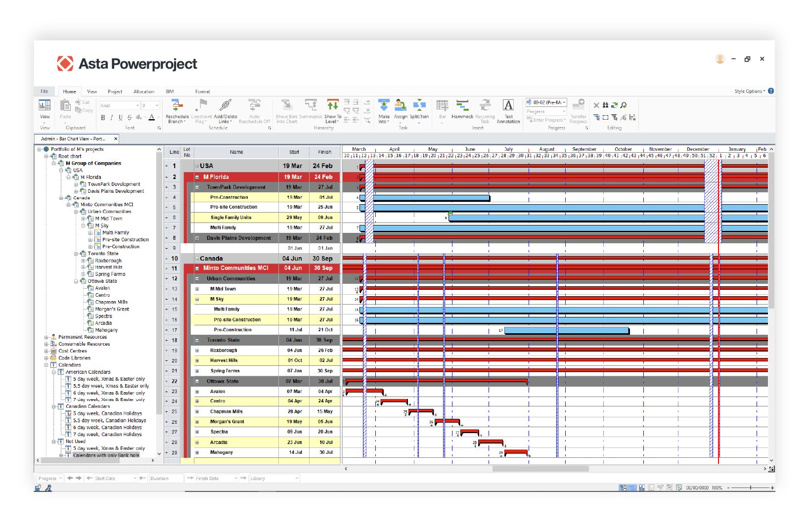Screen dimensions: 809x532
Task: Sort by the Name column header
Action: click(236, 152)
